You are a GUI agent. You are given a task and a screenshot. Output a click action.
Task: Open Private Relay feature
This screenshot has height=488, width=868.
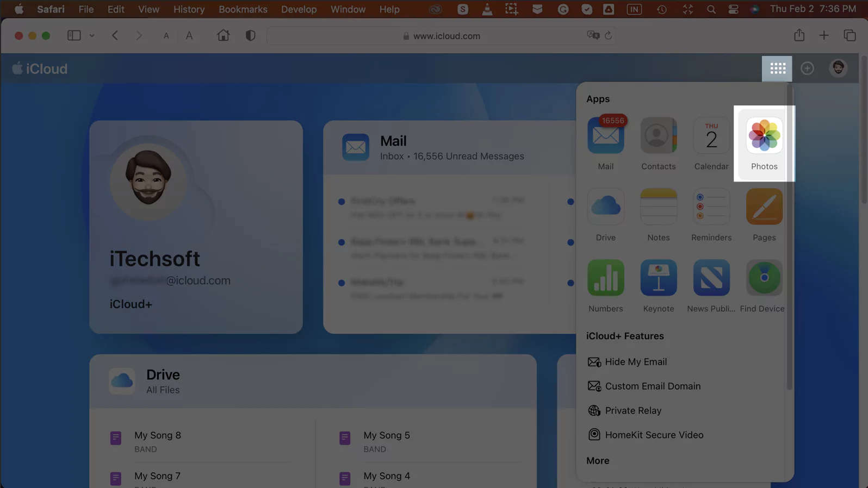tap(625, 411)
